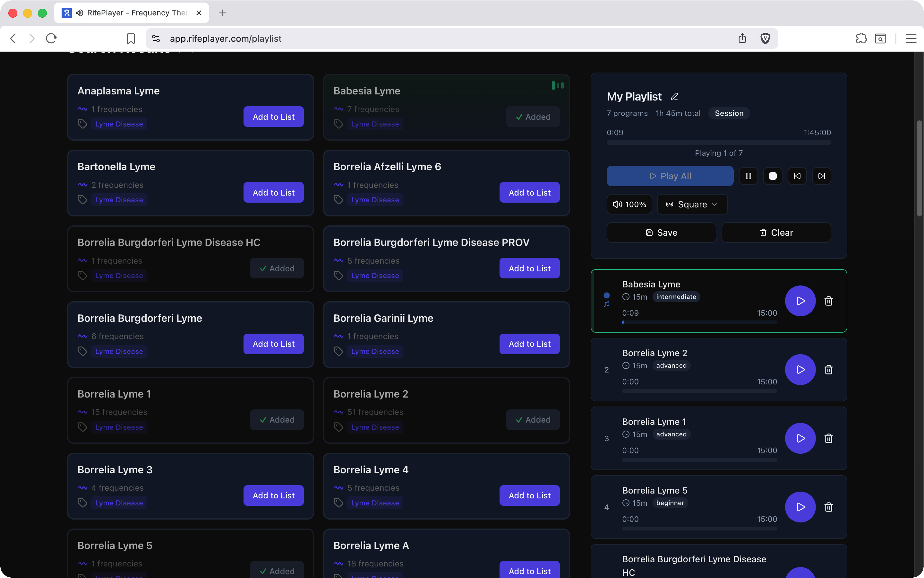Click the tag icon on Borrelia Lyme 3 card
Screen dimensions: 924x578
(82, 503)
